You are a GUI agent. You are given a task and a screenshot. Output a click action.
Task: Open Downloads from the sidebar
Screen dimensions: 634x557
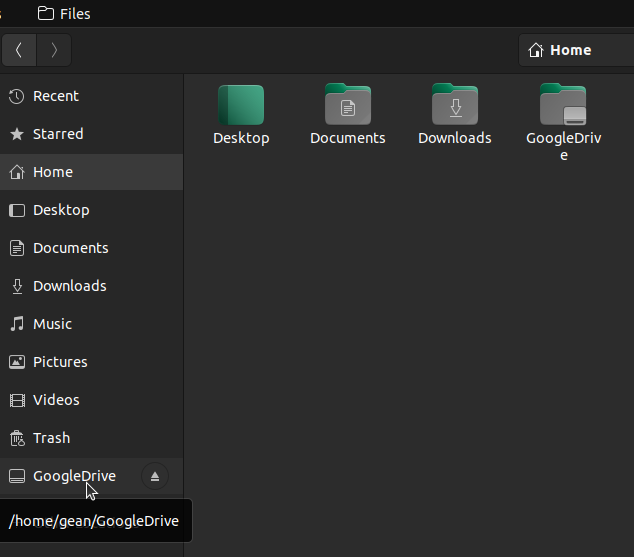(69, 286)
